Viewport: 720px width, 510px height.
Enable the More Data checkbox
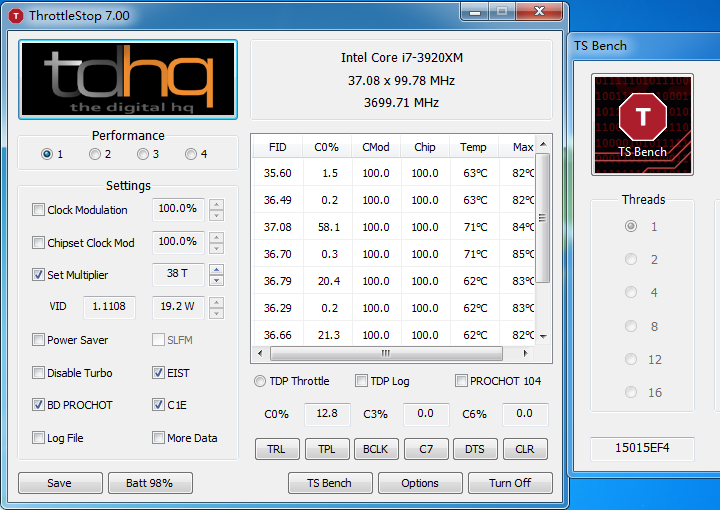coord(158,438)
